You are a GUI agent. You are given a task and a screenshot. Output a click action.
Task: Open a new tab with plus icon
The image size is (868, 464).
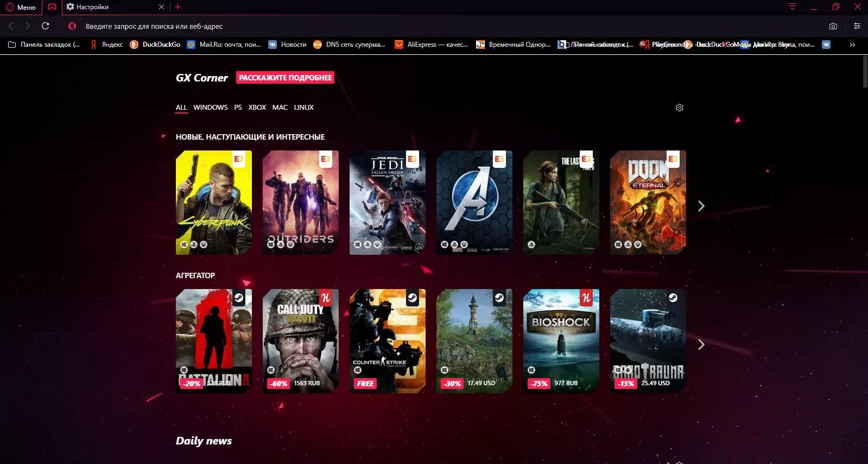point(178,7)
